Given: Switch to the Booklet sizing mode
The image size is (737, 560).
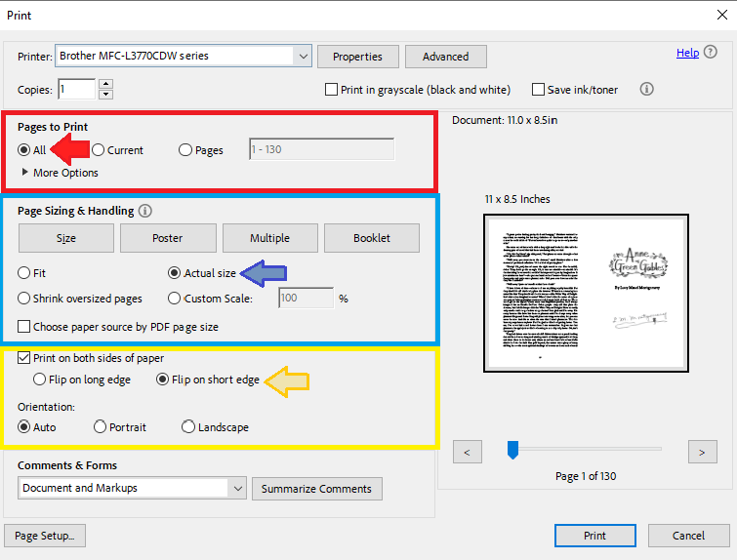Looking at the screenshot, I should tap(372, 238).
